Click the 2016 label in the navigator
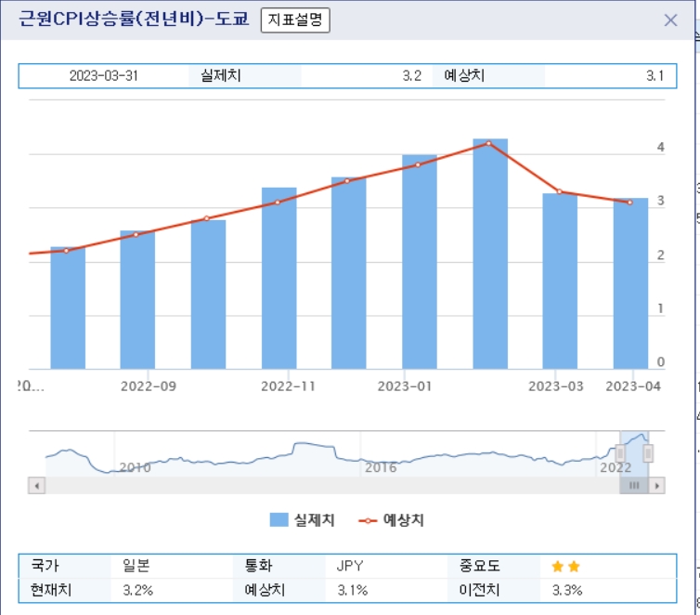 pyautogui.click(x=381, y=467)
